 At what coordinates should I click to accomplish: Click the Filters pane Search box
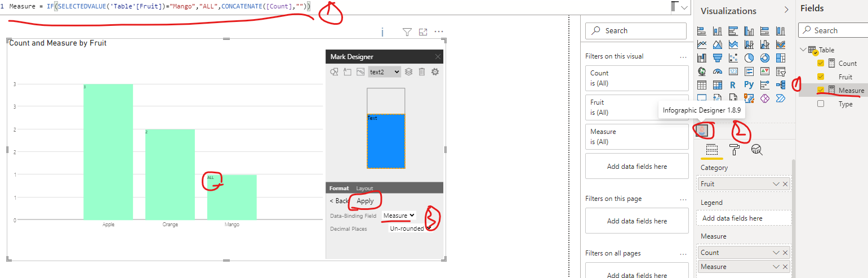(636, 30)
